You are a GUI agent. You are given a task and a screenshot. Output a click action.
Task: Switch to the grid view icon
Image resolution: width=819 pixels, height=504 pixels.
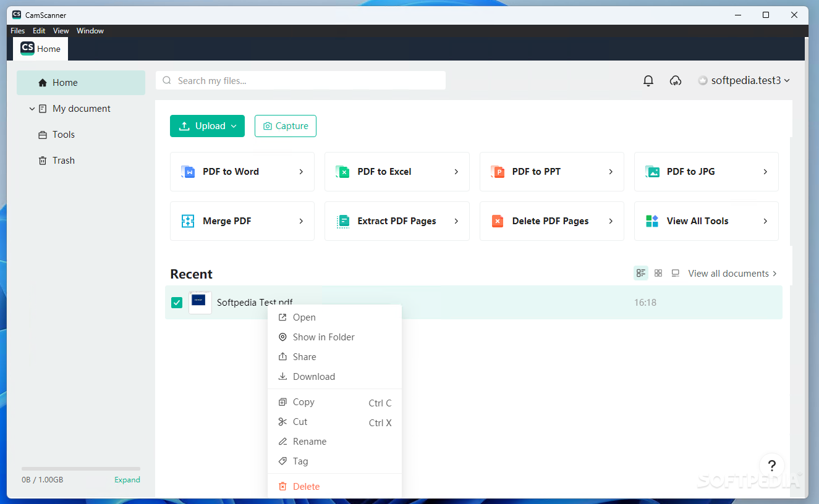point(658,273)
